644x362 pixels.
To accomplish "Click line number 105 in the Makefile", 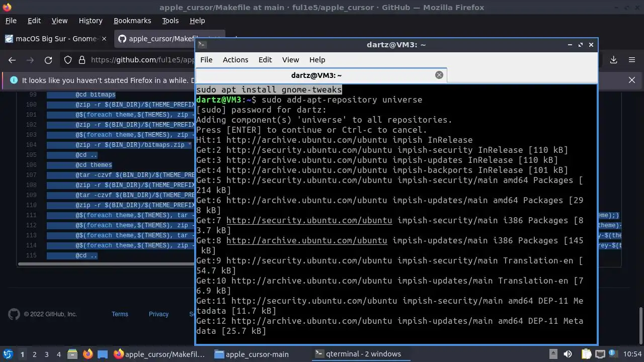I will tap(31, 155).
